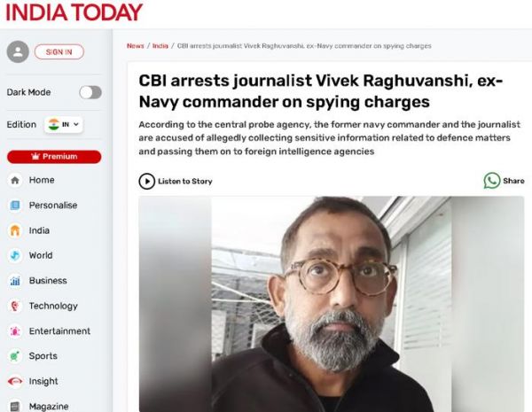Click the WhatsApp share icon
The height and width of the screenshot is (412, 532).
[491, 181]
